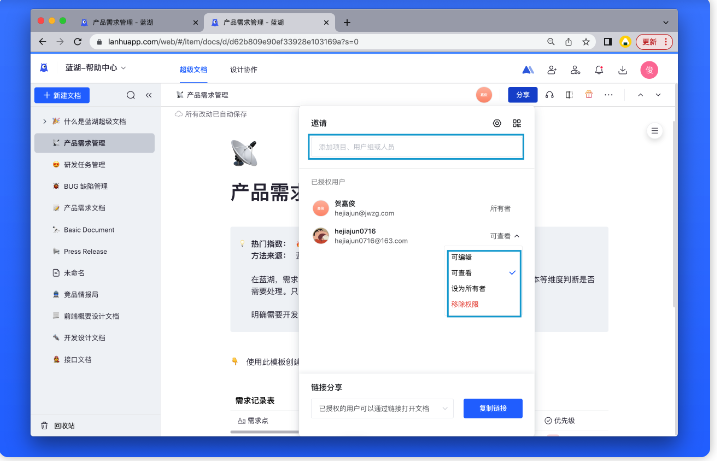
Task: Open invite settings using the gear icon
Action: pyautogui.click(x=497, y=123)
